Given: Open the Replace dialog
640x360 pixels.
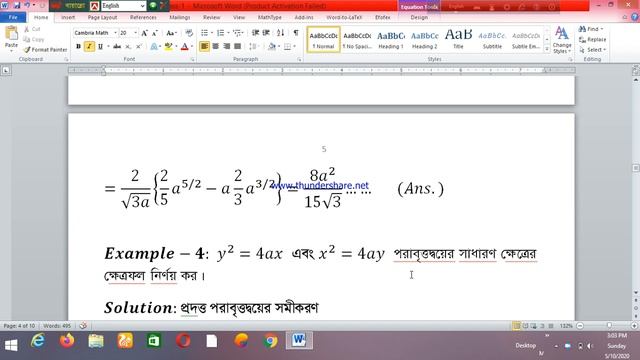Looking at the screenshot, I should [x=593, y=40].
